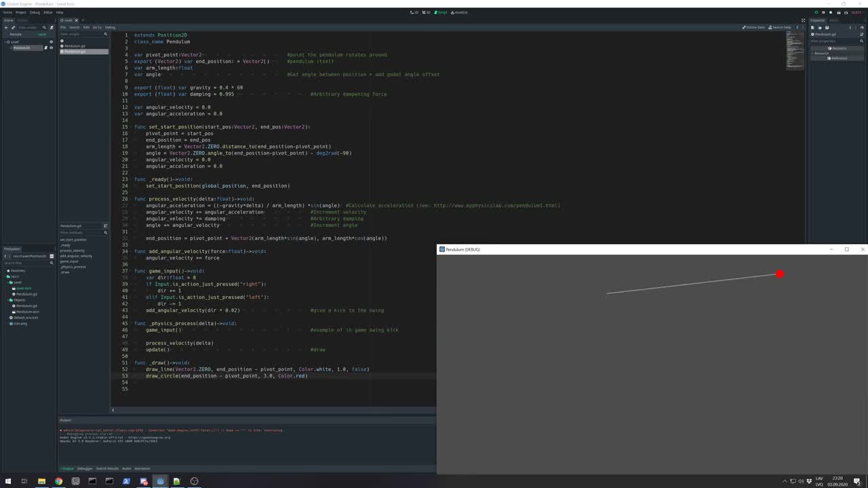This screenshot has width=868, height=488.
Task: Open Search Results bottom panel
Action: click(107, 468)
